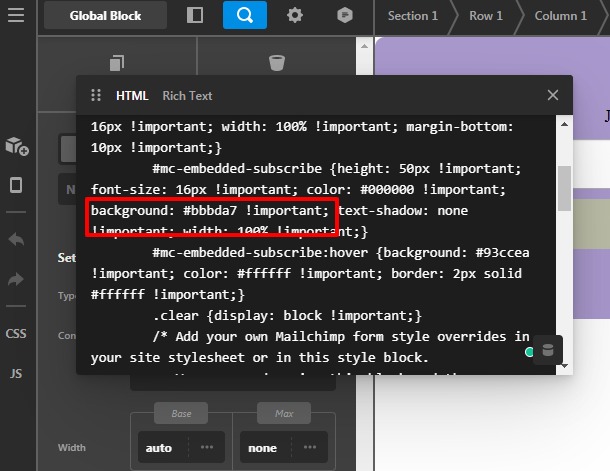Undo using the left arrow icon
This screenshot has height=471, width=610.
[x=16, y=239]
